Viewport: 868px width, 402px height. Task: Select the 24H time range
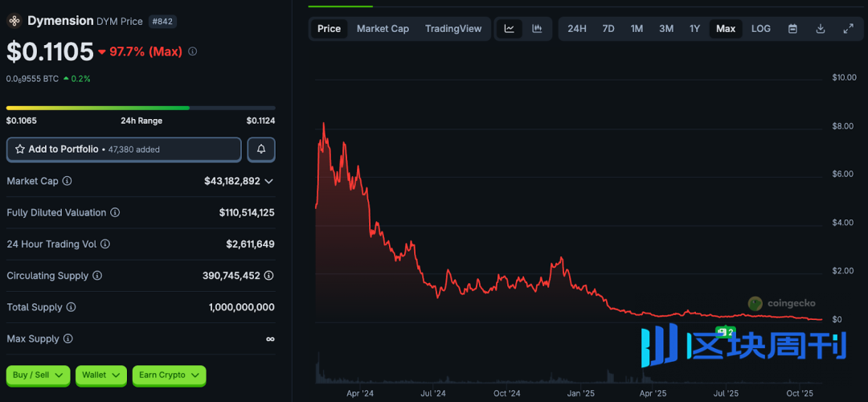pos(576,29)
